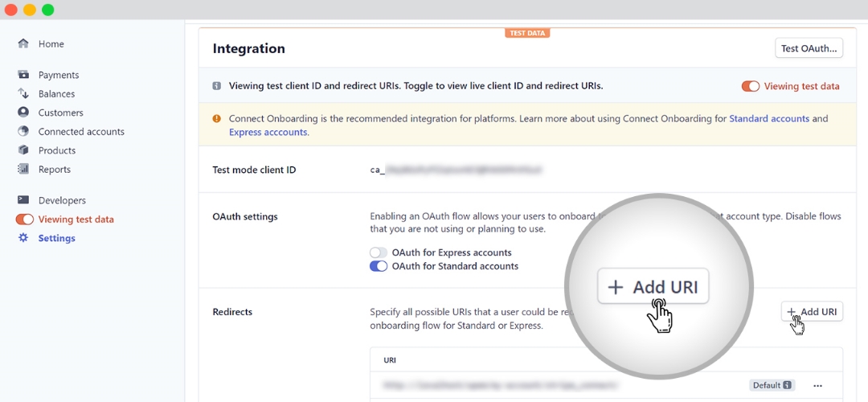
Task: Click the Connected accounts globe icon
Action: click(23, 131)
